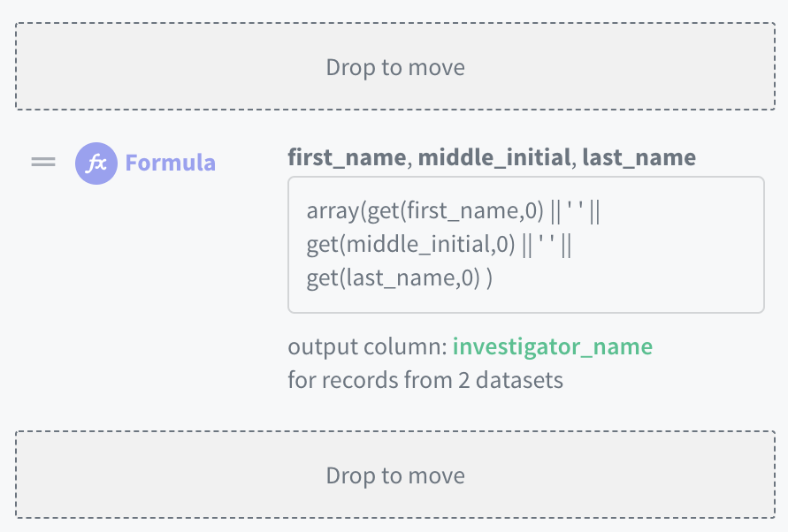Click the Formula step label

pyautogui.click(x=170, y=163)
